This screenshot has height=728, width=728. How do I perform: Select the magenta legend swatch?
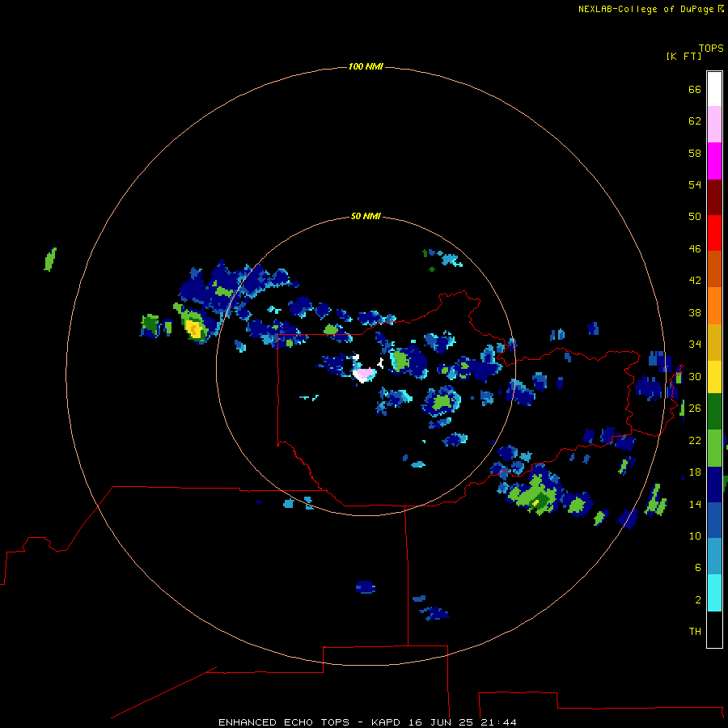(714, 161)
